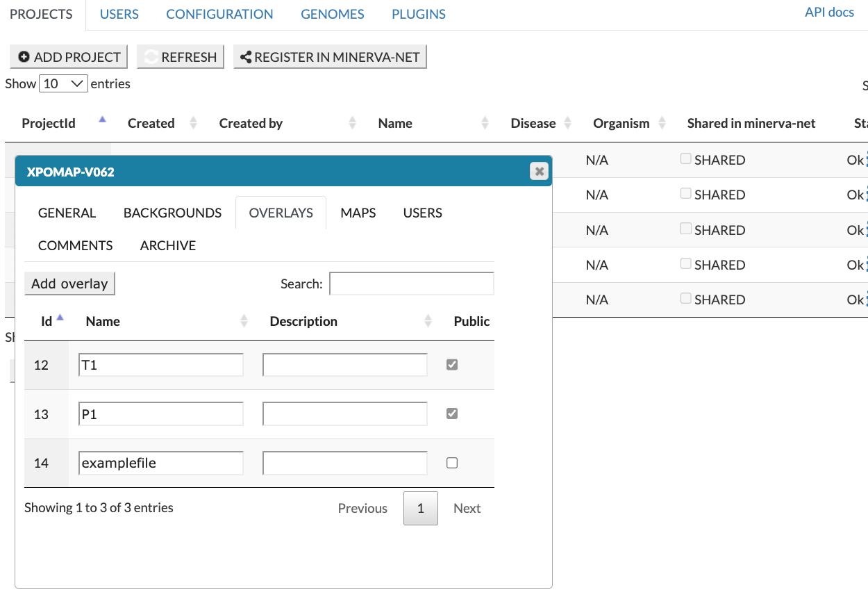Go to Next page of overlays
Image resolution: width=868 pixels, height=606 pixels.
[467, 508]
